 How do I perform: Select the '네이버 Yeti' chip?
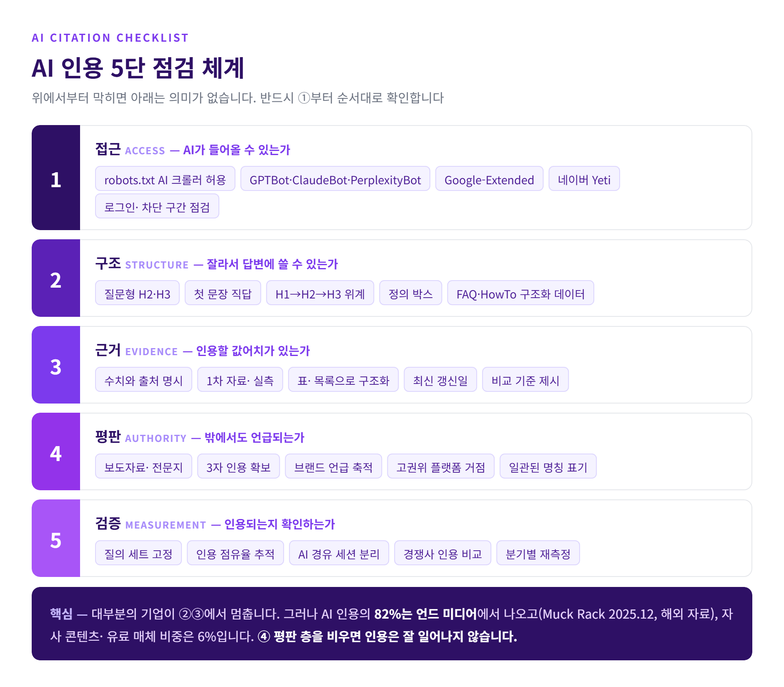point(584,178)
